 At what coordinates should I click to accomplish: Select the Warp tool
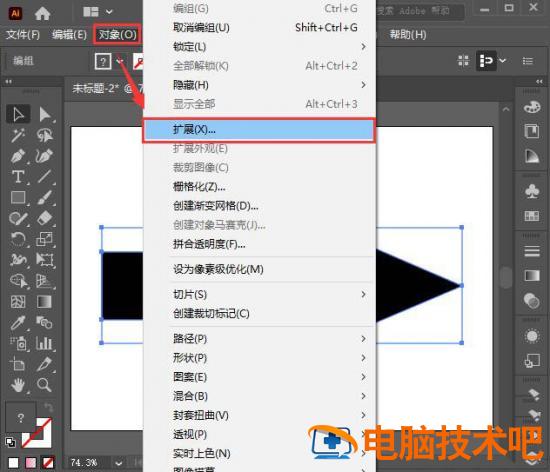pyautogui.click(x=18, y=260)
